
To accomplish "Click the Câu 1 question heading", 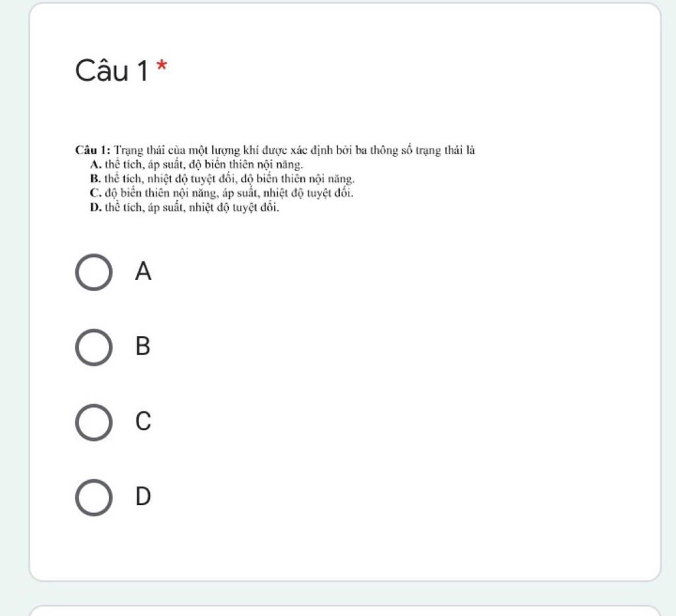I will pos(112,70).
